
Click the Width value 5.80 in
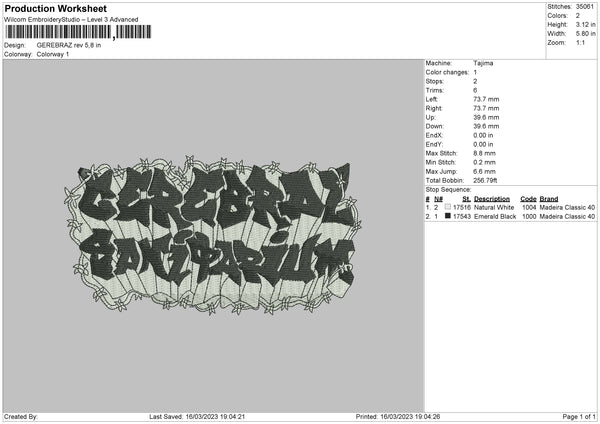click(585, 34)
